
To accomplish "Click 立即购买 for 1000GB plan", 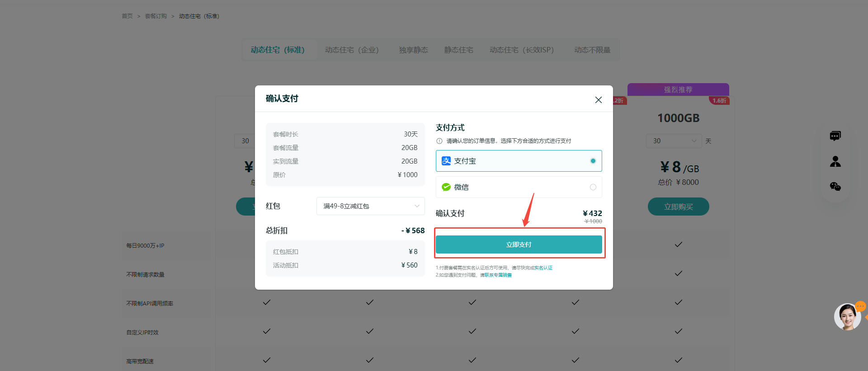I will (x=678, y=207).
